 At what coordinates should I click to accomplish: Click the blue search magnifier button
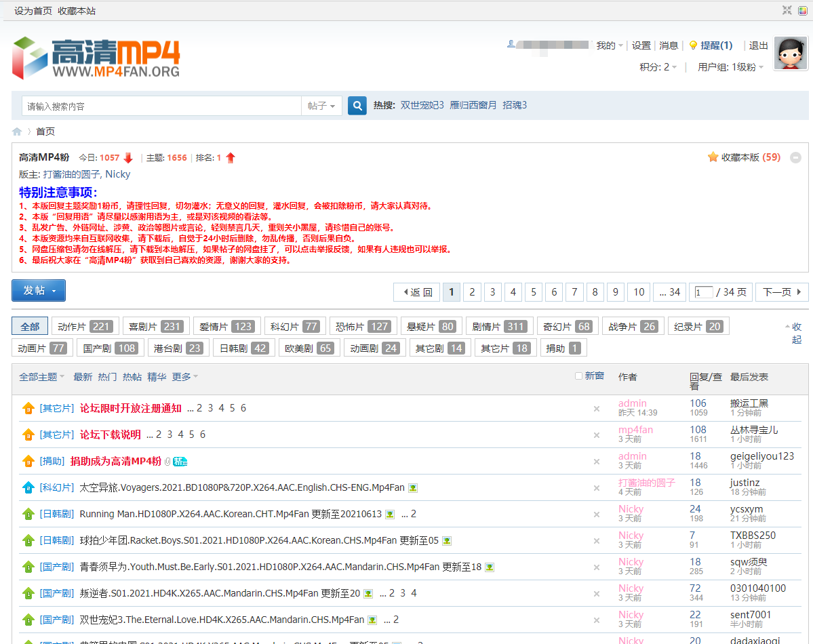pyautogui.click(x=357, y=106)
